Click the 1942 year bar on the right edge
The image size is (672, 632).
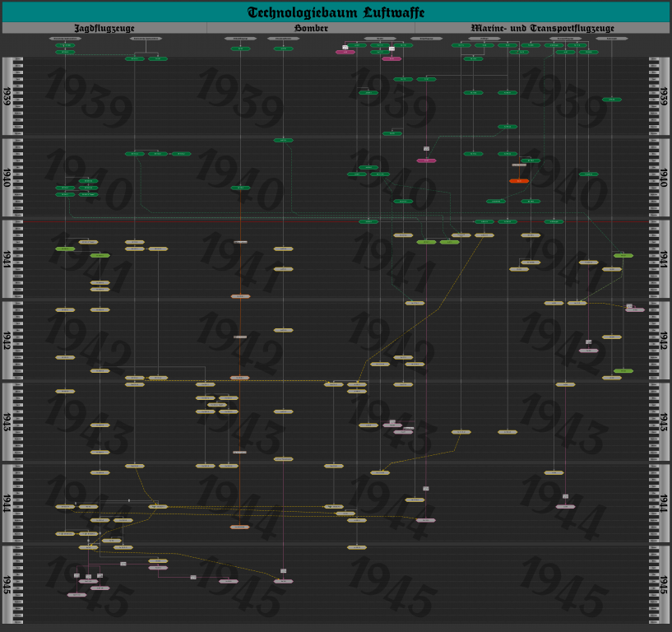click(664, 341)
